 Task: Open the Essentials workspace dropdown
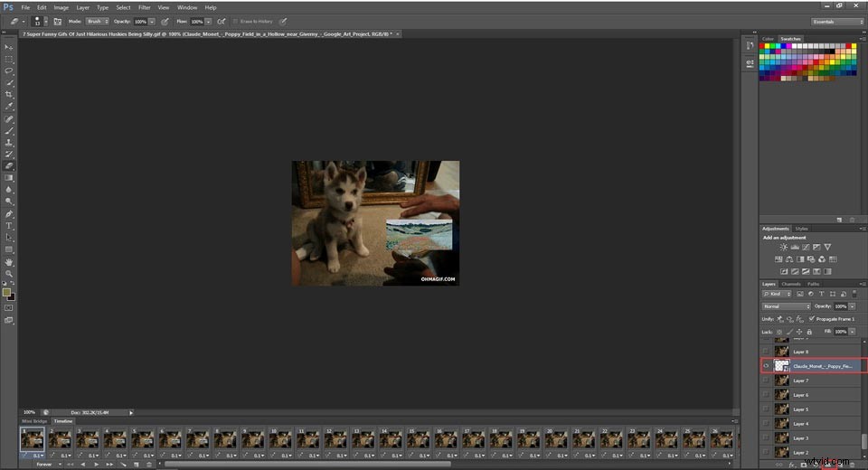tap(837, 22)
